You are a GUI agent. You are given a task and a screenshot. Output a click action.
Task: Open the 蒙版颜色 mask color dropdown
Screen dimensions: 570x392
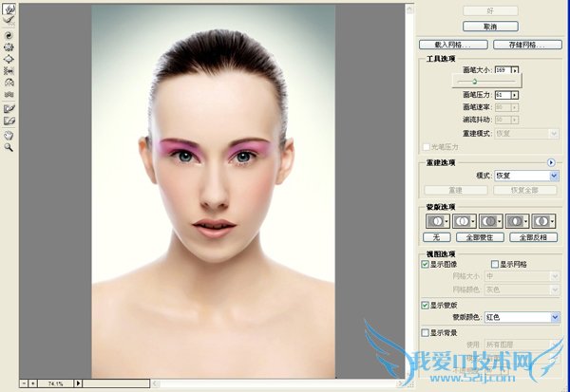pyautogui.click(x=522, y=317)
